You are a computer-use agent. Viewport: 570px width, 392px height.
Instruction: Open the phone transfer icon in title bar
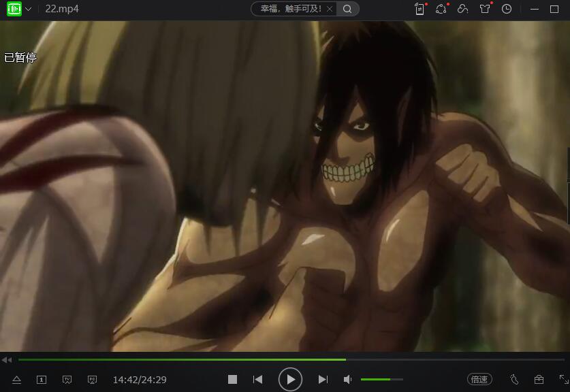coord(419,9)
